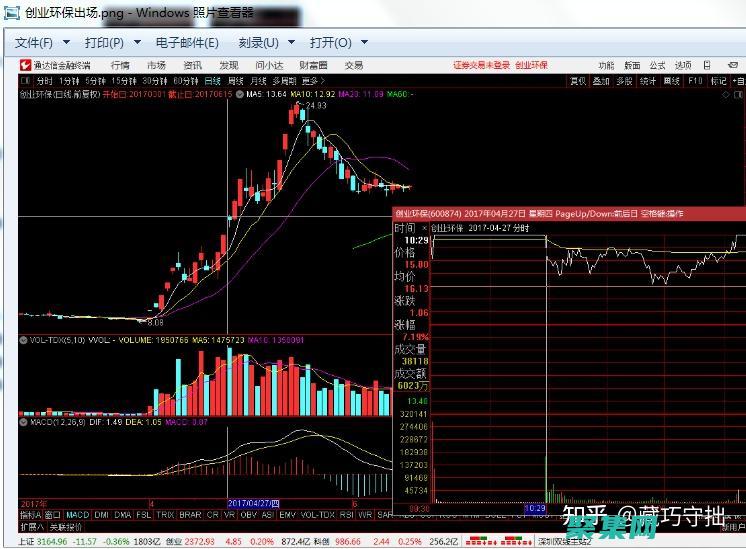
Task: Open the 资讯 section
Action: [192, 66]
